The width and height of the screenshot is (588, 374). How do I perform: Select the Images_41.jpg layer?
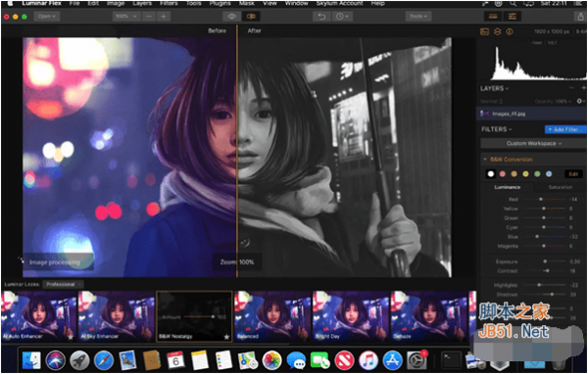pyautogui.click(x=531, y=114)
